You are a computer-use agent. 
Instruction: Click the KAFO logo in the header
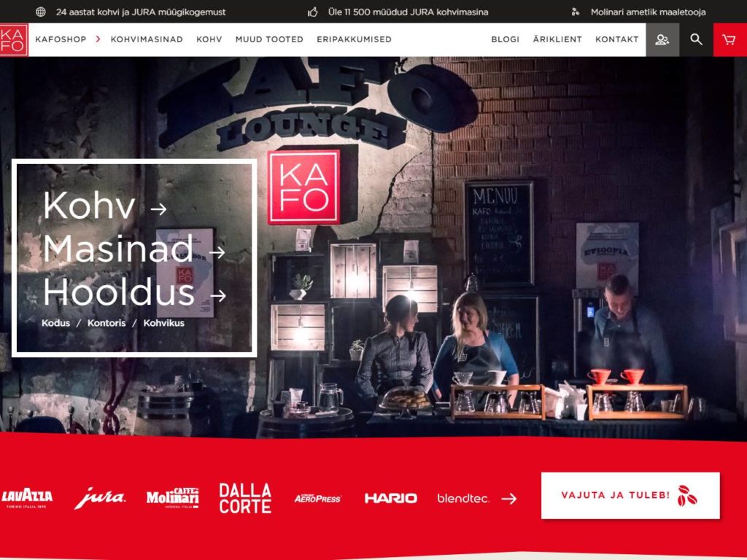coord(14,40)
